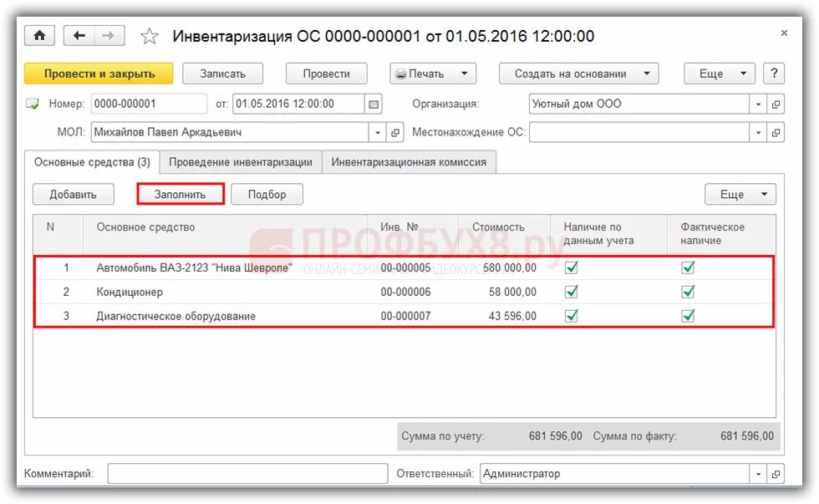Image resolution: width=819 pixels, height=504 pixels.
Task: Close the document form with X
Action: (x=784, y=33)
